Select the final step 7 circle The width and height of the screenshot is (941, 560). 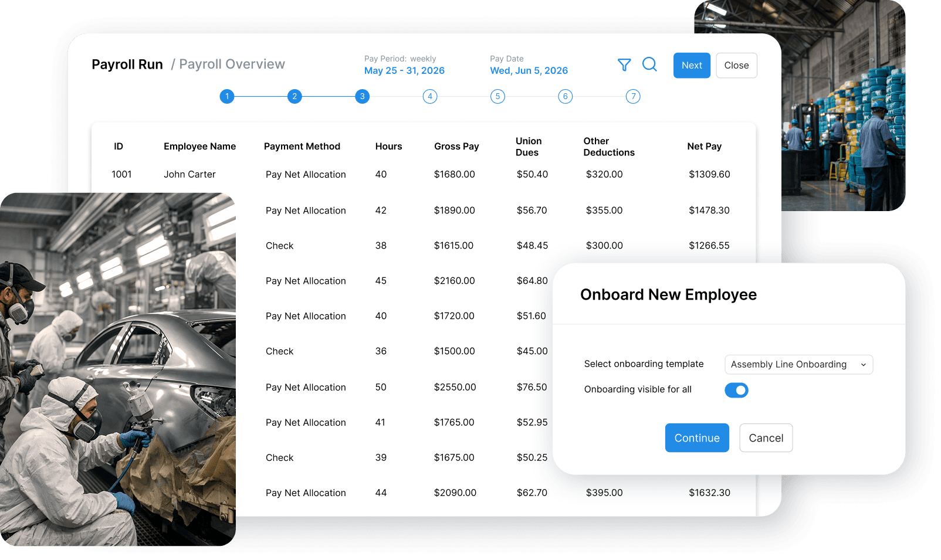[633, 96]
